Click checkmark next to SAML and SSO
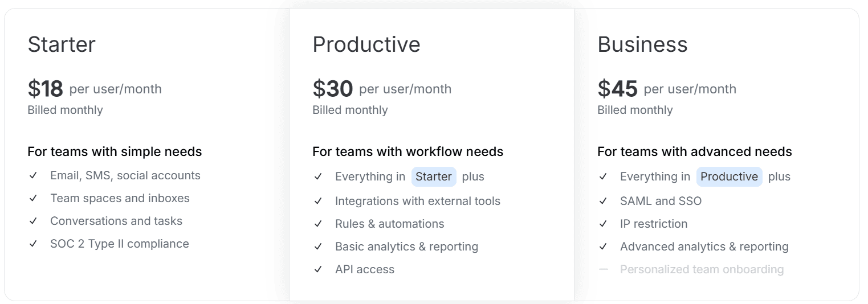 [603, 201]
